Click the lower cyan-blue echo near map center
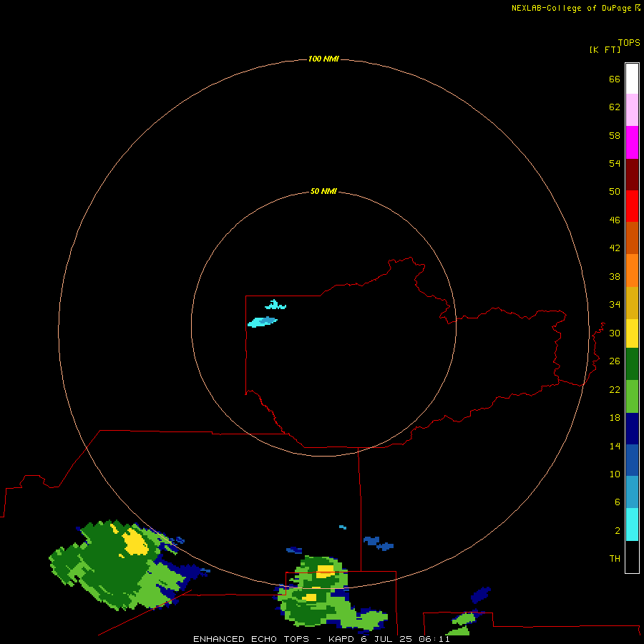This screenshot has height=644, width=644. pyautogui.click(x=262, y=321)
